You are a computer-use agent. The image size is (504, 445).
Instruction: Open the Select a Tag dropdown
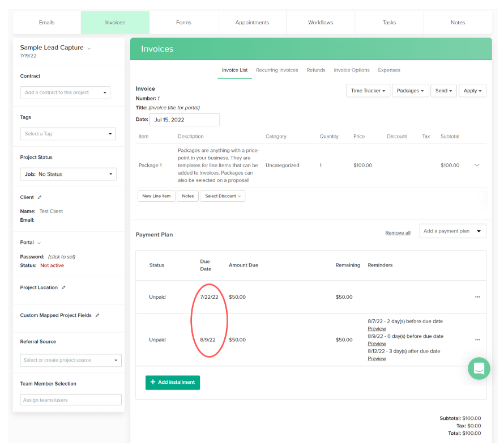point(67,134)
